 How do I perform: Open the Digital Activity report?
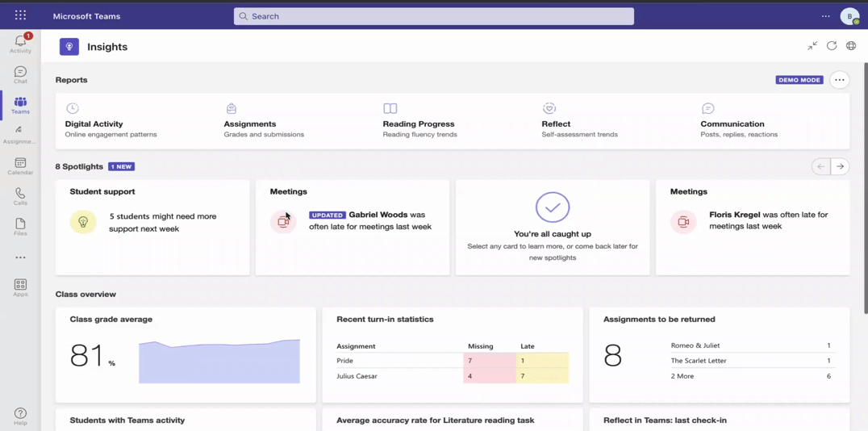[x=94, y=124]
